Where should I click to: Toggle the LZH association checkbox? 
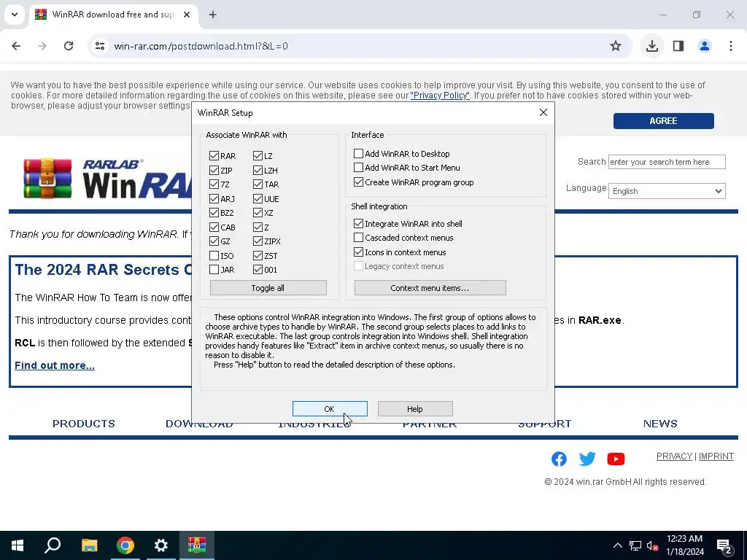click(258, 170)
